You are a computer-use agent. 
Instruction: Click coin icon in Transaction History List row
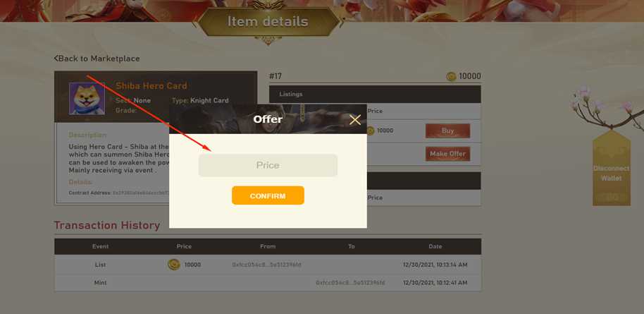click(x=174, y=265)
